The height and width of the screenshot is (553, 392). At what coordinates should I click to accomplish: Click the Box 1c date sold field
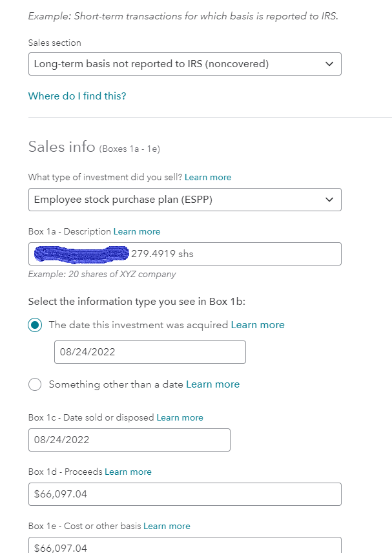(129, 440)
